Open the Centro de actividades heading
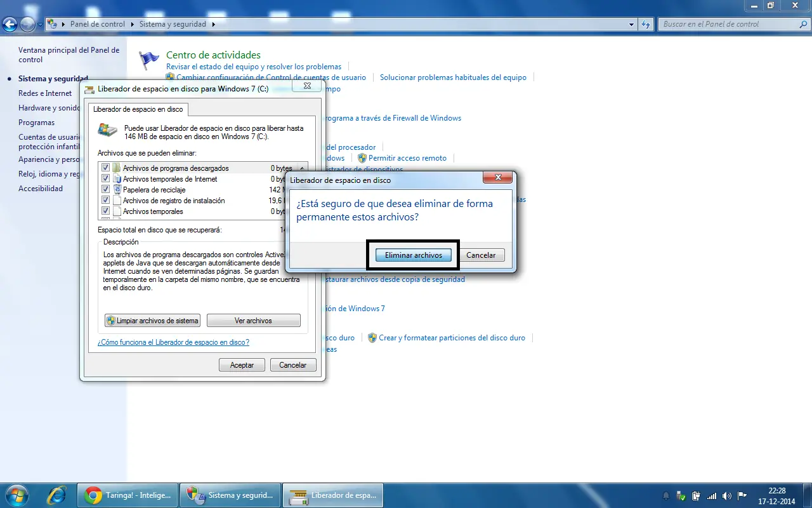Screen dimensions: 812x508 point(213,55)
